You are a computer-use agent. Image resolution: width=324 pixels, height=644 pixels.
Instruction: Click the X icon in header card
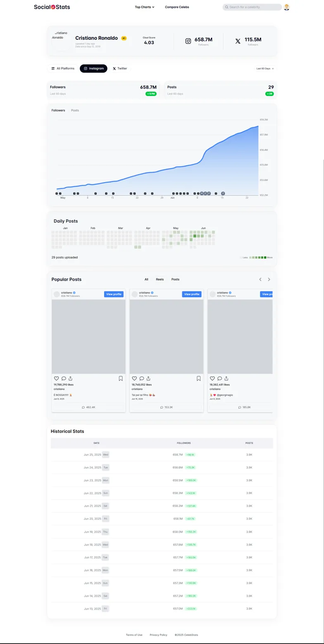pos(238,41)
